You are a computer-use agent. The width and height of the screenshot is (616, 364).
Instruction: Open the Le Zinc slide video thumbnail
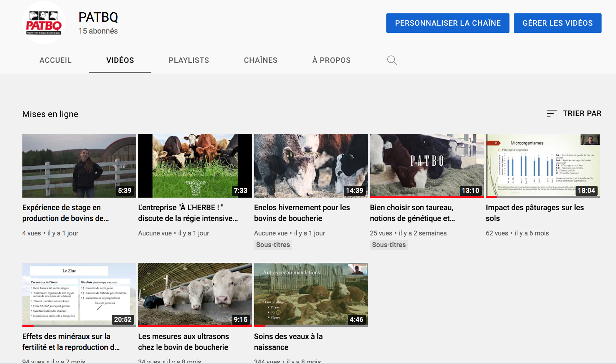pyautogui.click(x=79, y=295)
